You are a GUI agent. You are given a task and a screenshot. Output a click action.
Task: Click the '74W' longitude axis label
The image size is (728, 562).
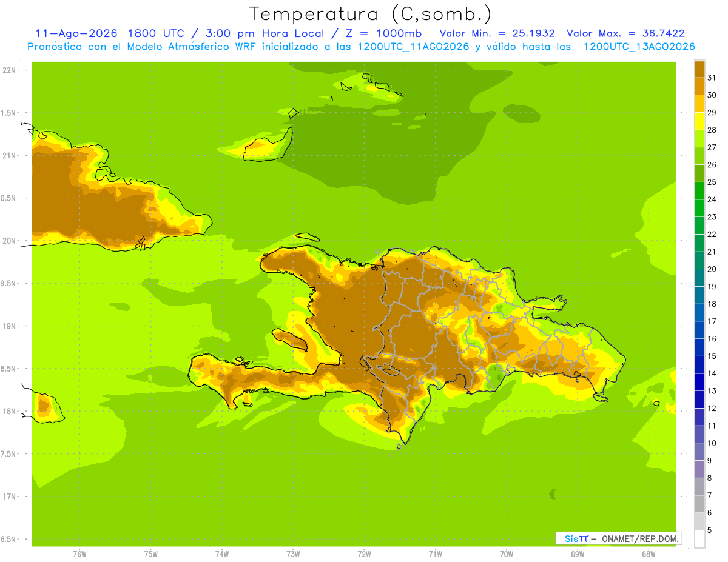[222, 554]
